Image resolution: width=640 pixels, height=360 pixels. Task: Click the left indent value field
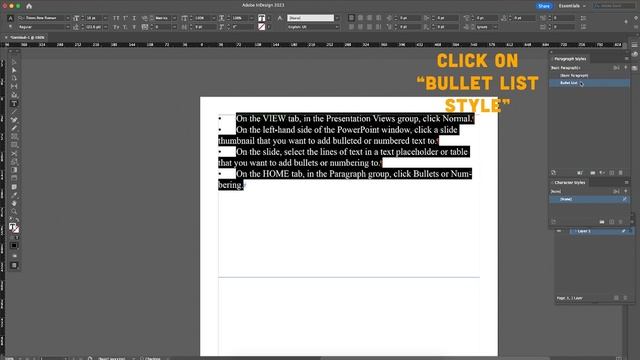[x=409, y=18]
